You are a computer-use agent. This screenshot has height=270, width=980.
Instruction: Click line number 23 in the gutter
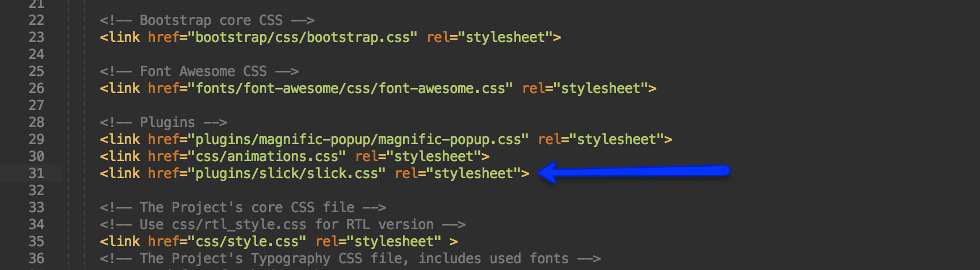(36, 37)
